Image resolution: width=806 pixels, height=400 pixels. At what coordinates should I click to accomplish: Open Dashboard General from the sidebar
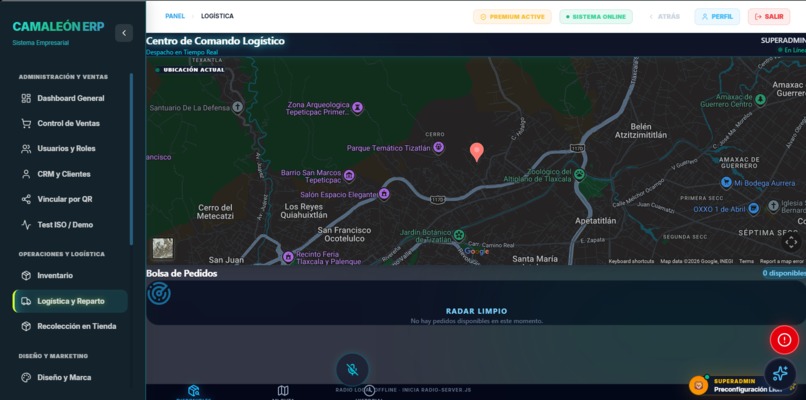click(x=70, y=98)
